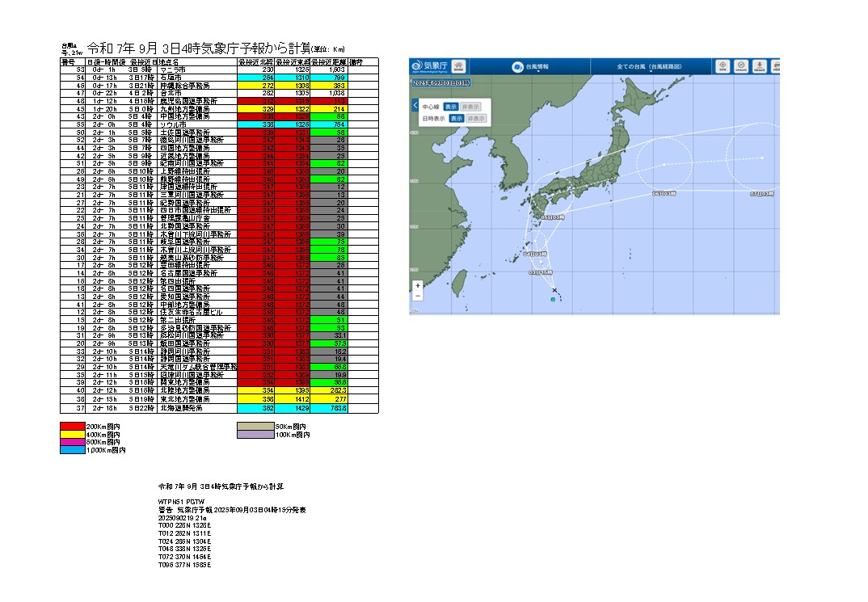Set 中心線 to 表示
The image size is (868, 602).
click(450, 106)
